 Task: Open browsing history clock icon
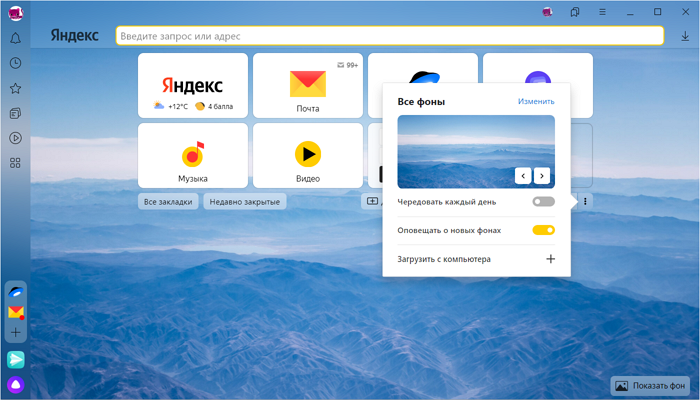[15, 63]
